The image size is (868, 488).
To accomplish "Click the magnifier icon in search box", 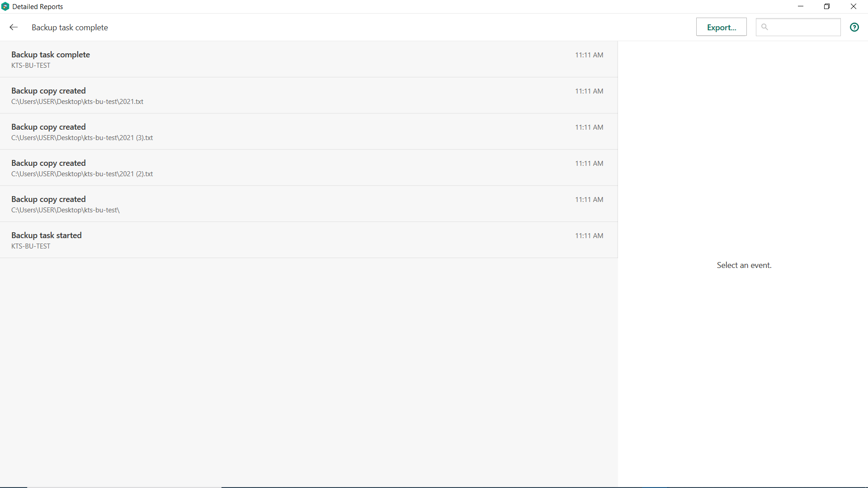I will coord(764,27).
